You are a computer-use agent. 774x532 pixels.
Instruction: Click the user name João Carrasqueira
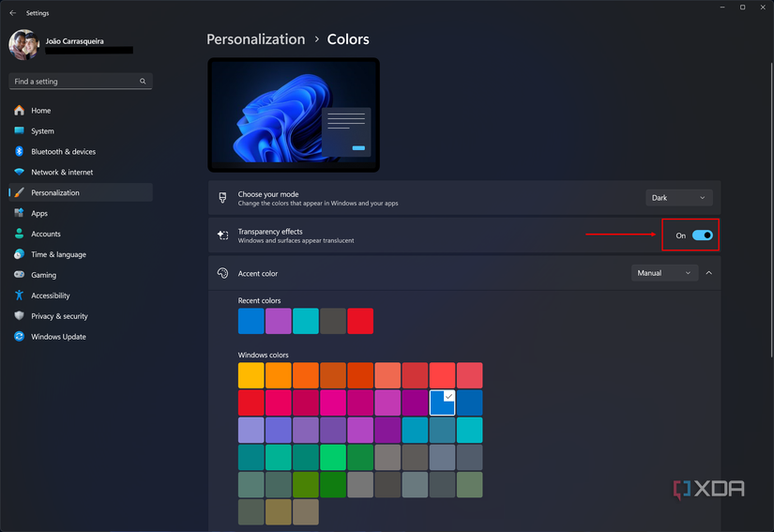(74, 41)
